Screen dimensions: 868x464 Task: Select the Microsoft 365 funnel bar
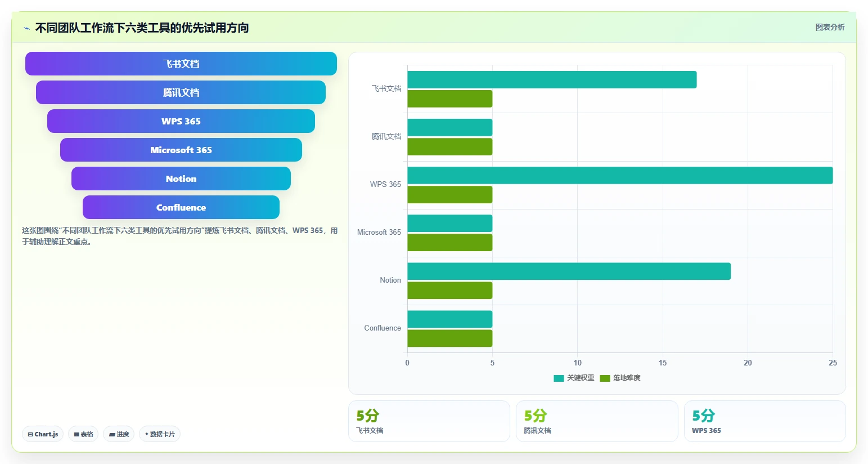point(181,150)
